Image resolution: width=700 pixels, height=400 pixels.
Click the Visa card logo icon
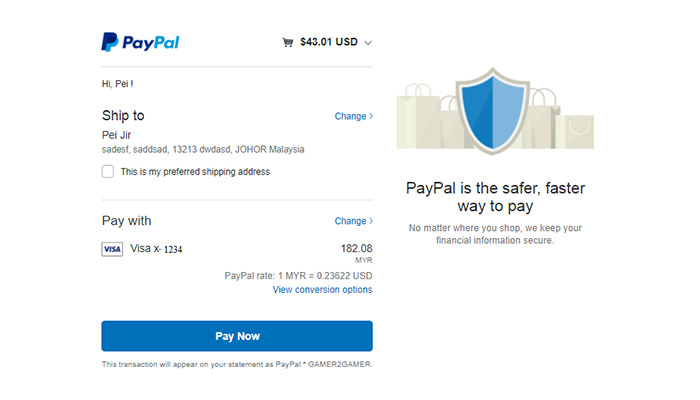pos(112,249)
